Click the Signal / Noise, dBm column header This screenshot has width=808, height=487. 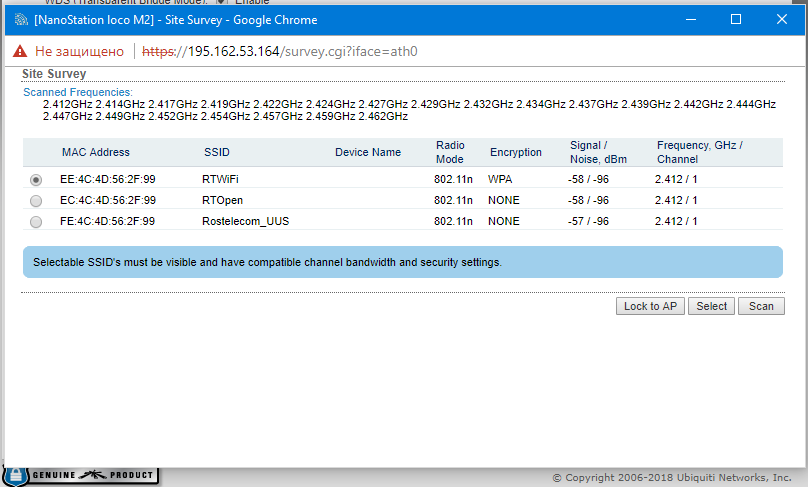(x=598, y=152)
